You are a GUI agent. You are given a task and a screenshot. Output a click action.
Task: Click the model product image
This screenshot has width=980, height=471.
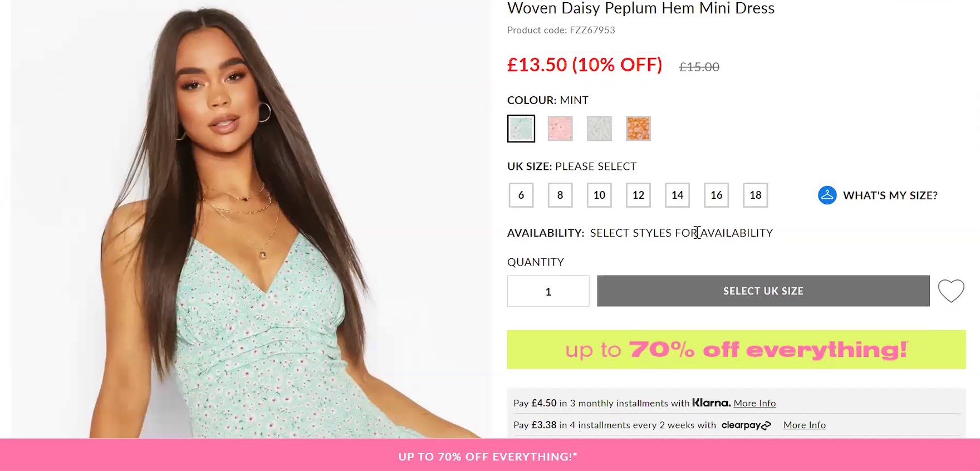tap(251, 223)
